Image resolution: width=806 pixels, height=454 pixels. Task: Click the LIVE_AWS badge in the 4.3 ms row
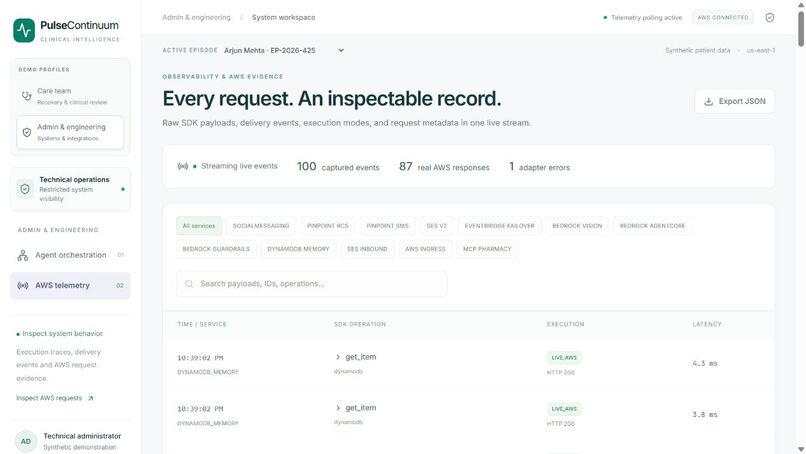[x=564, y=358]
